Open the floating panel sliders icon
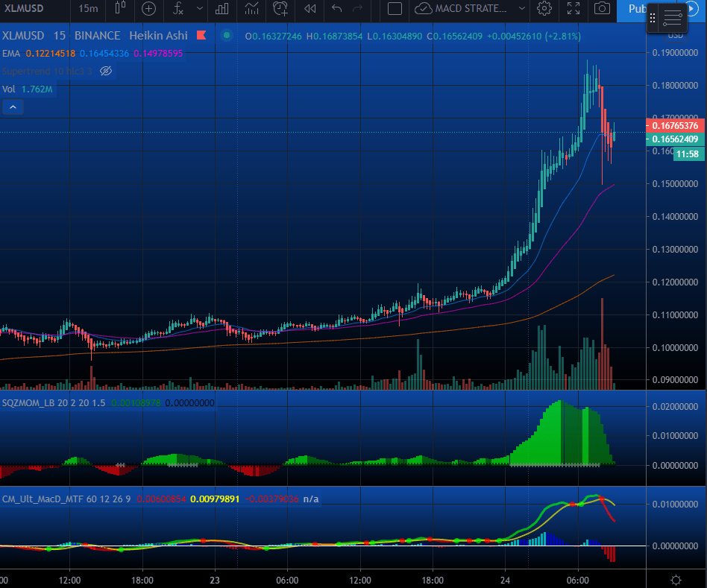Viewport: 707px width, 588px height. pyautogui.click(x=672, y=18)
